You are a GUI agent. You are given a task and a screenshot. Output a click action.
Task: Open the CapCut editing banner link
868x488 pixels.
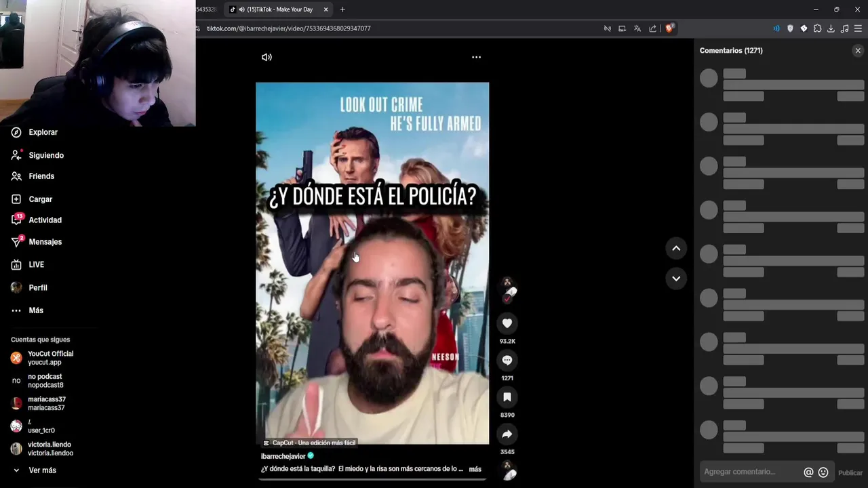coord(309,443)
